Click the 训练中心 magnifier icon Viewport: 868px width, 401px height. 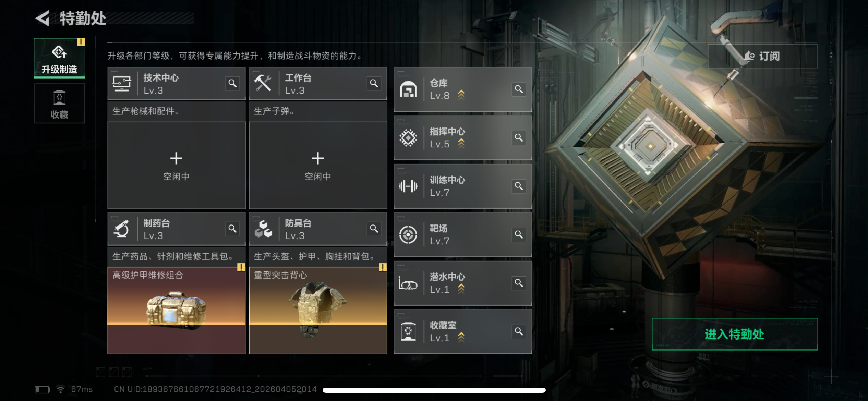coord(519,186)
